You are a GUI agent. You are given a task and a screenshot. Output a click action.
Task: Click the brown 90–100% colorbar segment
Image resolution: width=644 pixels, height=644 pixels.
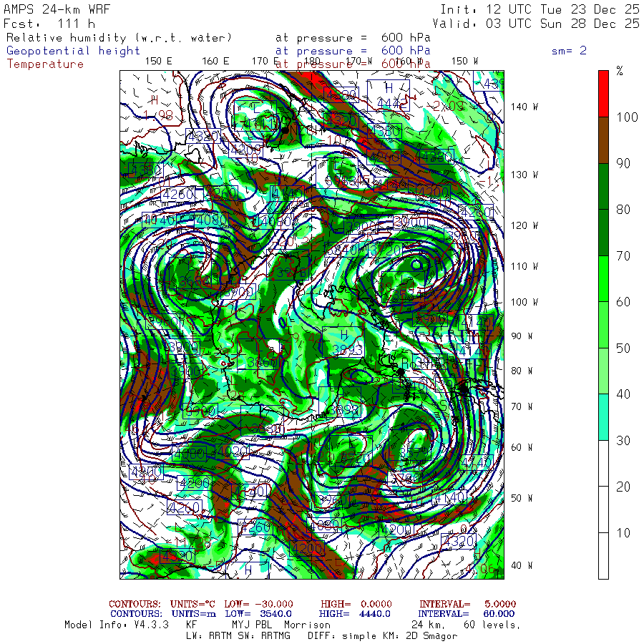pyautogui.click(x=603, y=140)
